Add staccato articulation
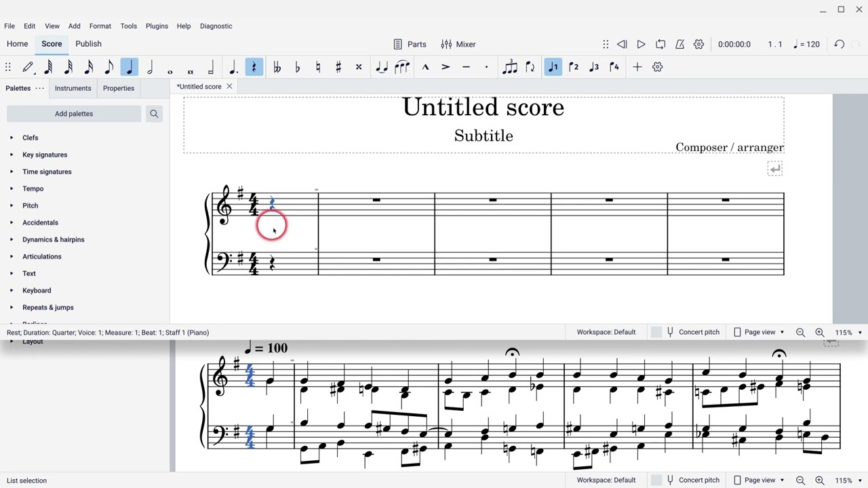 tap(486, 67)
